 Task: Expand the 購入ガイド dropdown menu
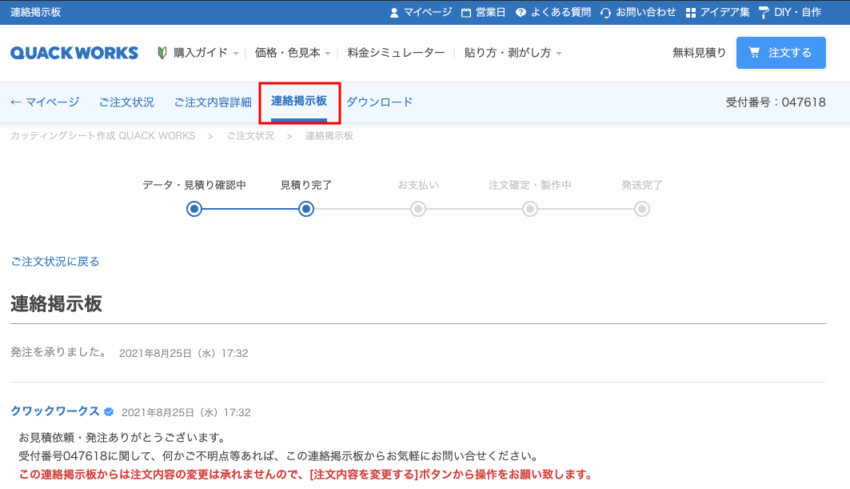pyautogui.click(x=198, y=53)
